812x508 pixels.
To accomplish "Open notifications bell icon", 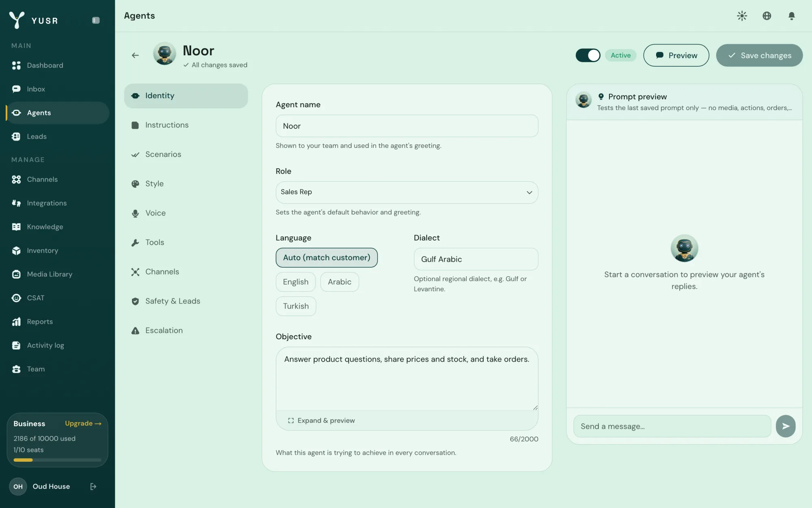I will [791, 16].
